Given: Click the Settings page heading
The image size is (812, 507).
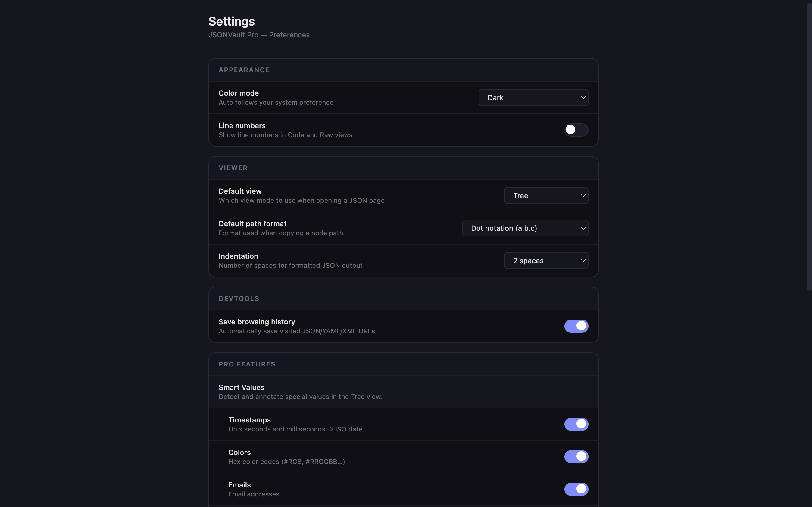Looking at the screenshot, I should [x=232, y=21].
